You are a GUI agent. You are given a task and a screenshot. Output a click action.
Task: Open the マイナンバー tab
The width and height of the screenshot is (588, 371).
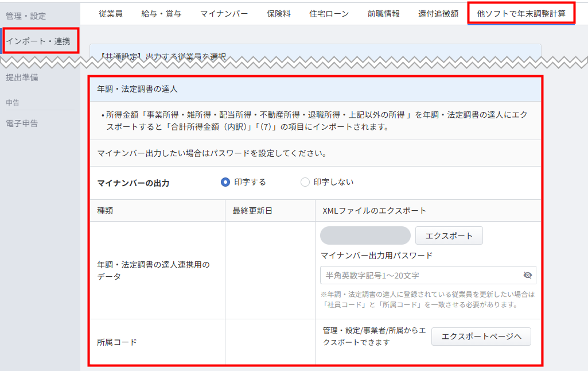point(224,14)
